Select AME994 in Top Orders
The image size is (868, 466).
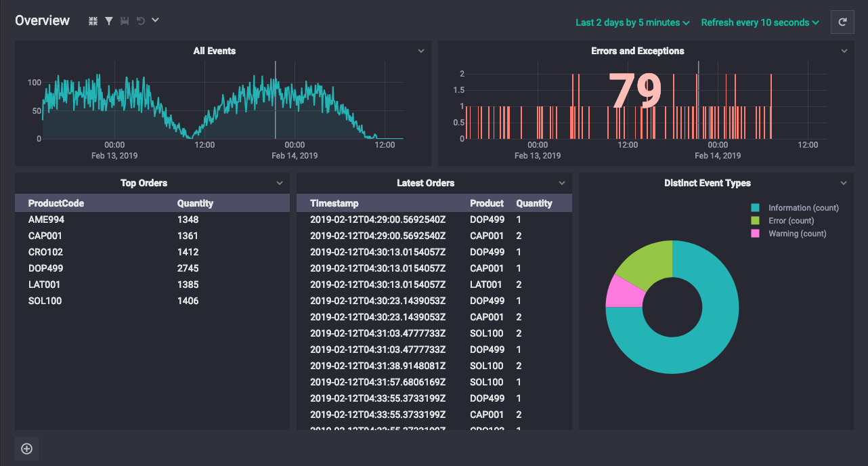coord(47,219)
